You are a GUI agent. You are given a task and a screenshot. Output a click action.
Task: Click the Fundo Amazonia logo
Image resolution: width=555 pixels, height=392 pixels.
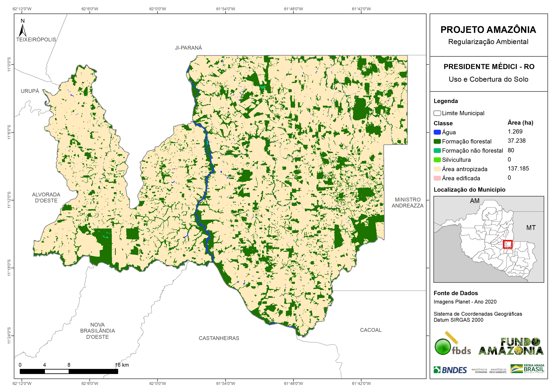(x=511, y=347)
